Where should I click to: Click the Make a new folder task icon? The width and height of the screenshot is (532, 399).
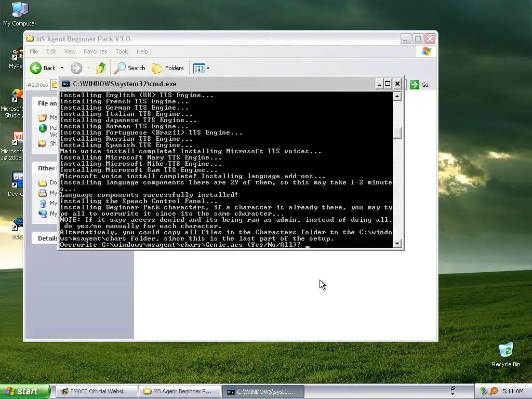click(43, 118)
